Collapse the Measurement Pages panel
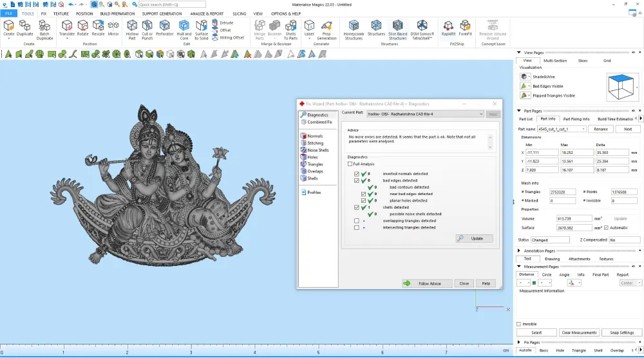Image resolution: width=644 pixels, height=358 pixels. click(518, 267)
